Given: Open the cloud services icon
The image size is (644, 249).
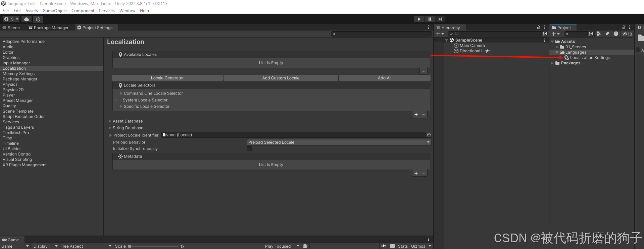Looking at the screenshot, I should pyautogui.click(x=27, y=19).
